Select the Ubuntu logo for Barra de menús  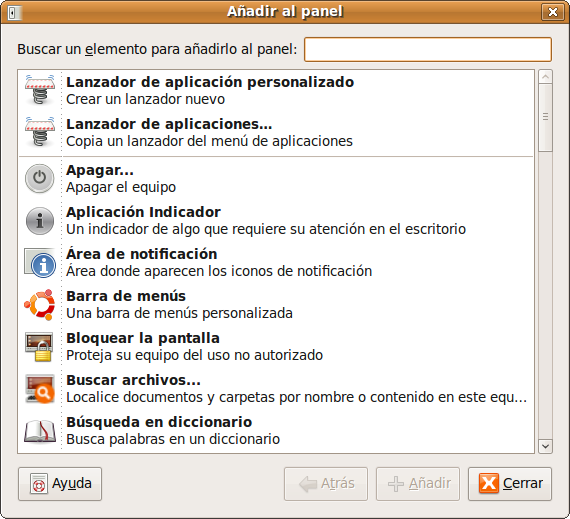(x=40, y=305)
